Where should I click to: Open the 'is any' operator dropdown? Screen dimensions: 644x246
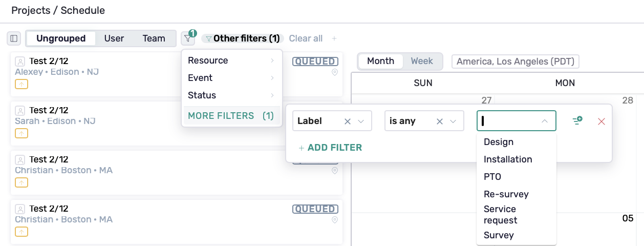coord(453,121)
